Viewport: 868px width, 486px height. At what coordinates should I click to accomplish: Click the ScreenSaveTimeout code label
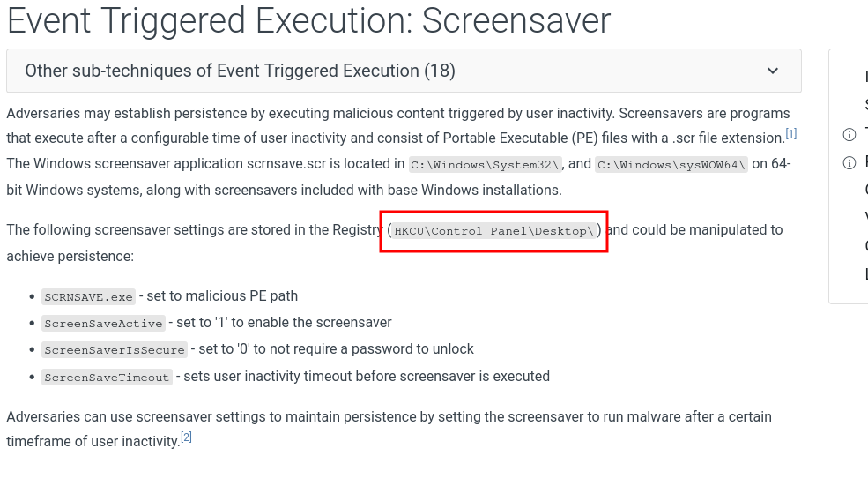click(107, 378)
